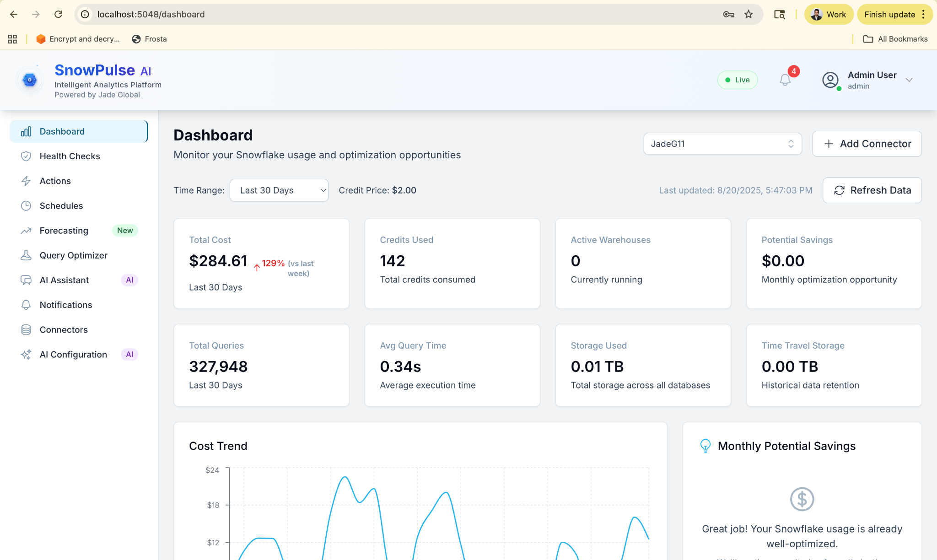
Task: Click the SnowPulse AI logo icon
Action: click(x=30, y=80)
